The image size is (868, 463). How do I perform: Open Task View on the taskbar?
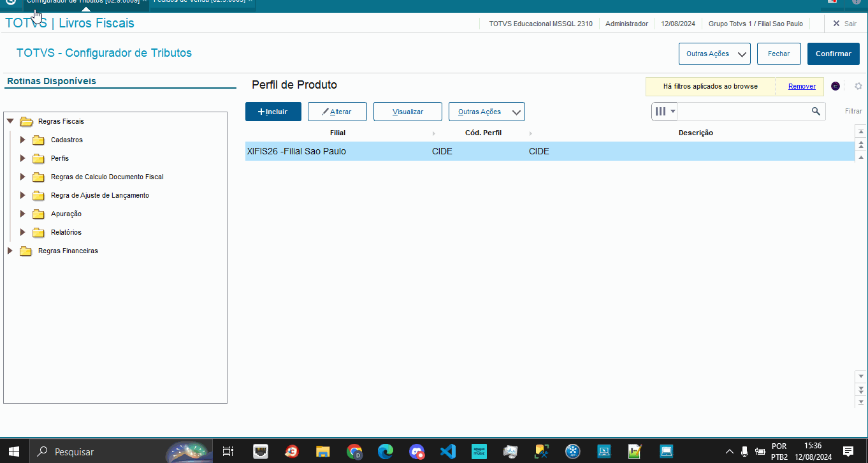coord(228,452)
